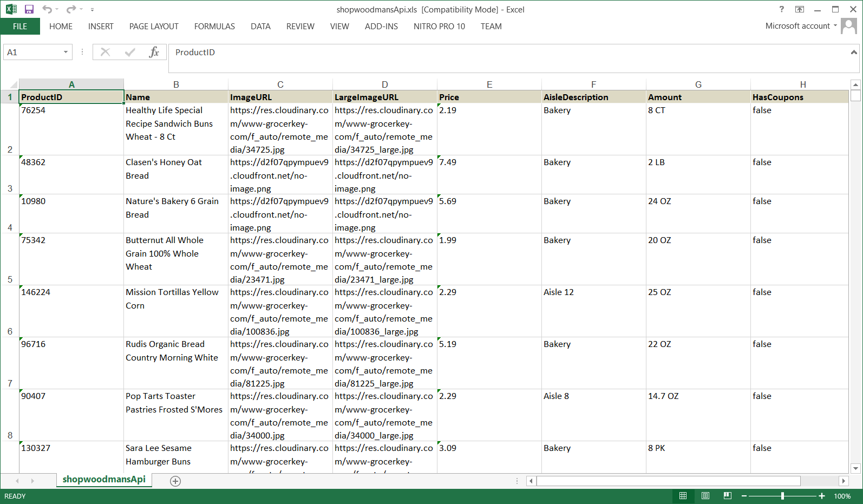Add a new sheet with plus icon

(175, 481)
